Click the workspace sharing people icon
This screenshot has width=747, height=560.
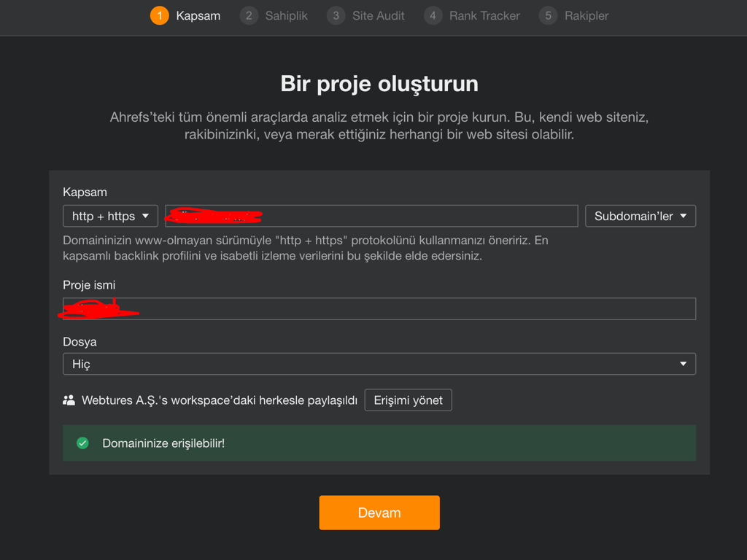tap(69, 400)
